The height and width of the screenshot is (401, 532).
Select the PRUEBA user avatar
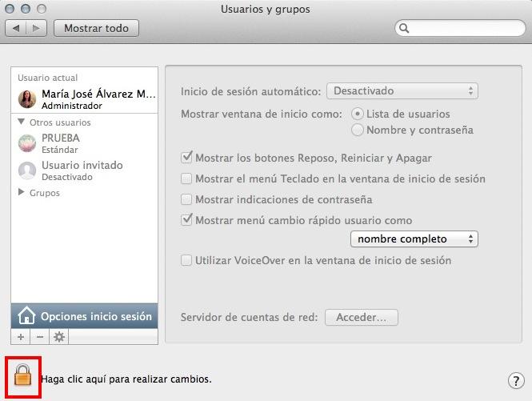click(28, 142)
